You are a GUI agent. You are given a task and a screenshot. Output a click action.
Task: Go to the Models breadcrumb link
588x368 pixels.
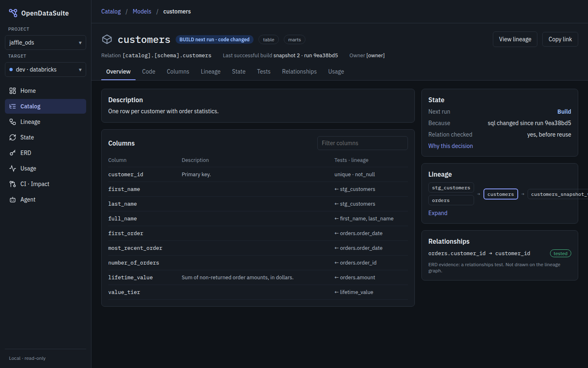tap(142, 11)
